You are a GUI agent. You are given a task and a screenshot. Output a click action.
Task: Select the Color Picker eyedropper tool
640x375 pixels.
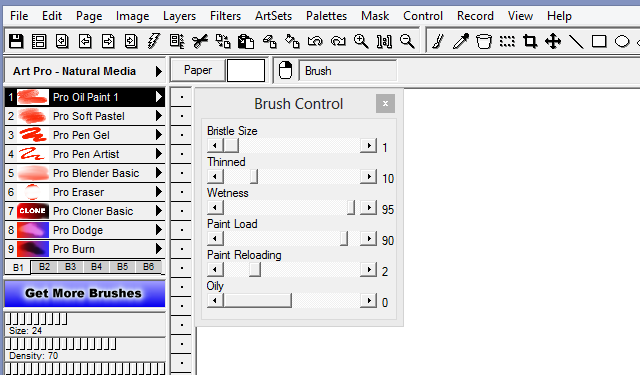tap(461, 41)
